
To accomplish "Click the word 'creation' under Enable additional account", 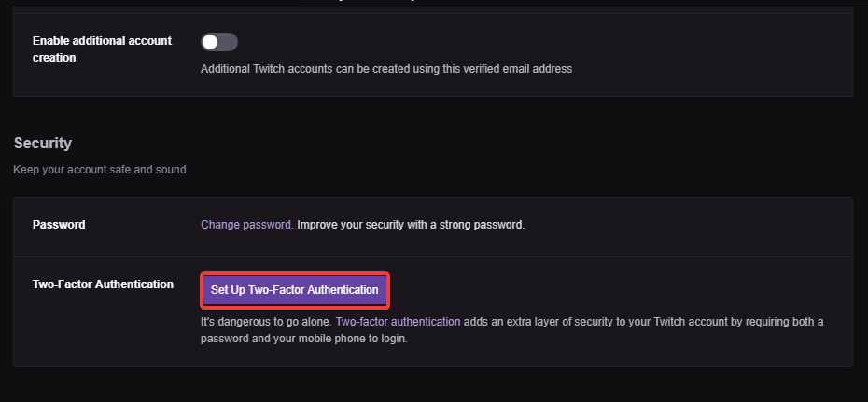I will click(54, 58).
